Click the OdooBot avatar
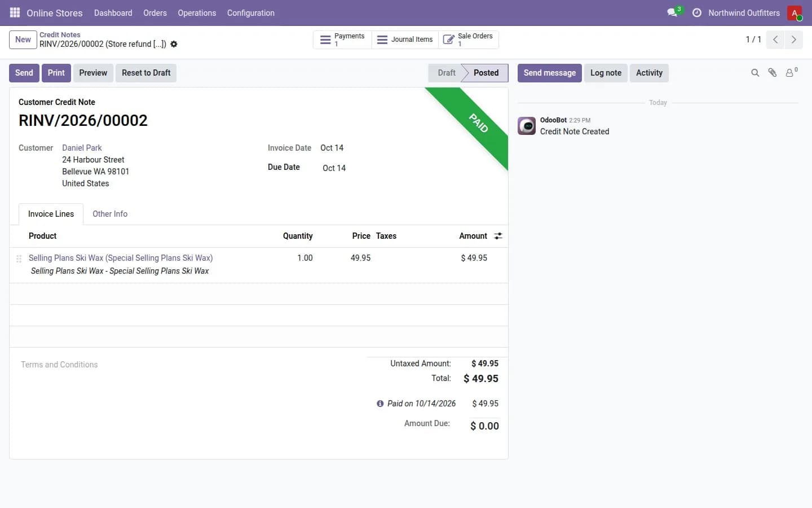 pyautogui.click(x=527, y=126)
